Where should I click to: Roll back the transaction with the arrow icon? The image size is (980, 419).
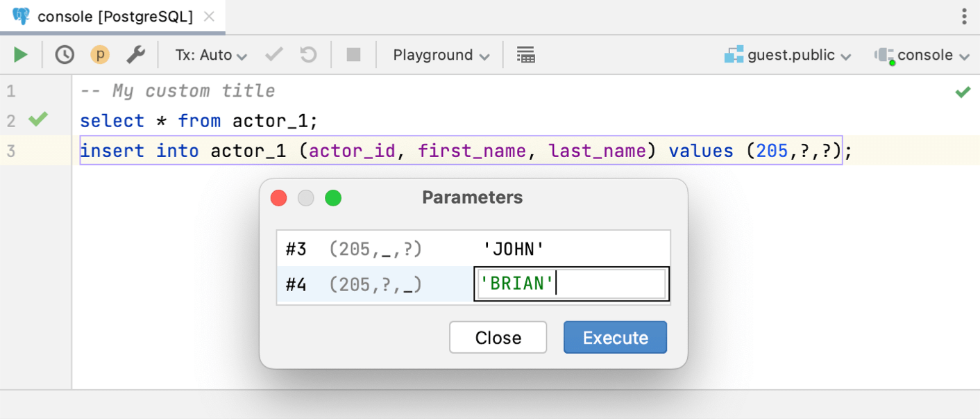[x=308, y=54]
